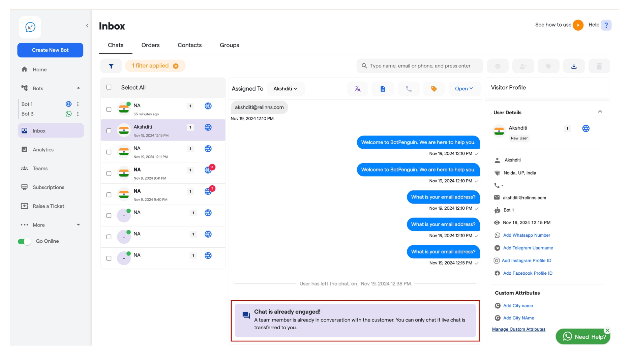The height and width of the screenshot is (364, 629).
Task: Switch to the Orders tab
Action: point(151,45)
